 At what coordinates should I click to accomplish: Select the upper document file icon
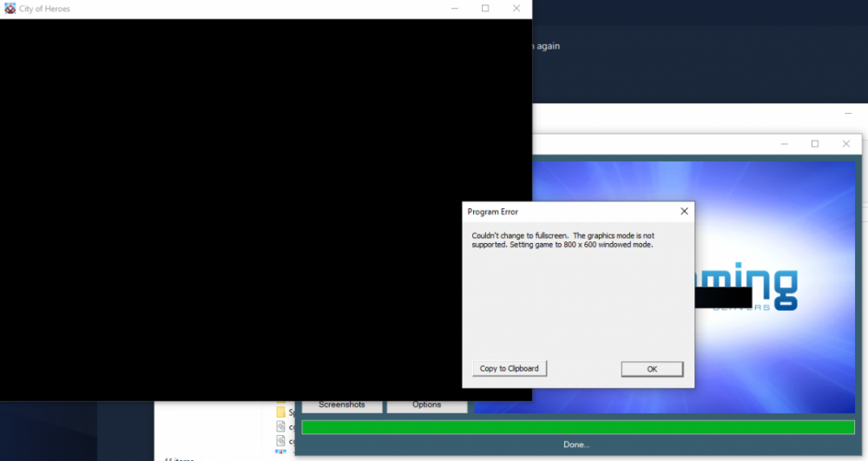(x=281, y=427)
